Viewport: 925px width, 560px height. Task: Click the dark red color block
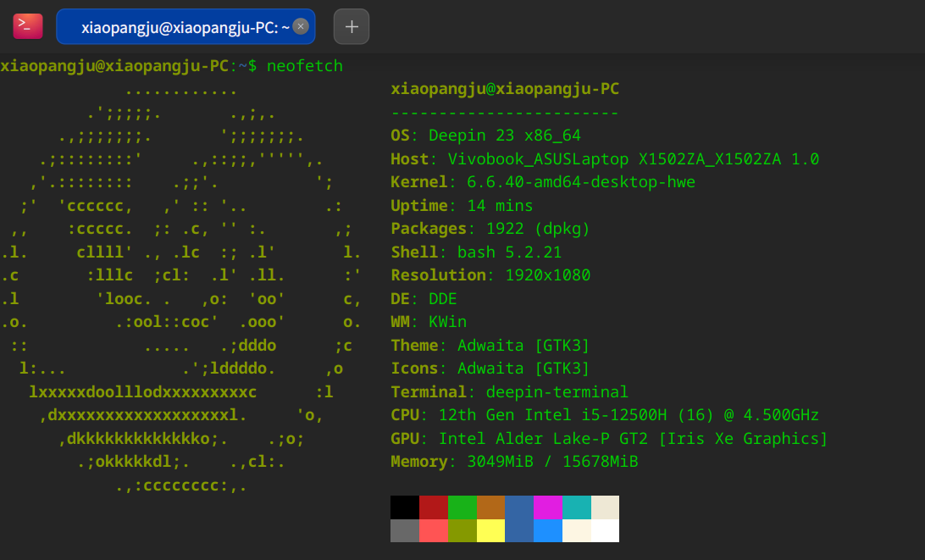pyautogui.click(x=434, y=507)
